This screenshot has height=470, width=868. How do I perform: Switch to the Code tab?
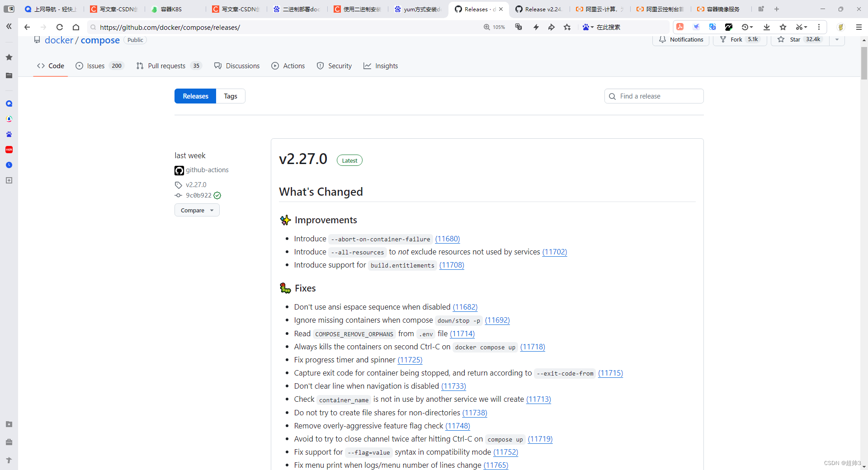pos(51,66)
